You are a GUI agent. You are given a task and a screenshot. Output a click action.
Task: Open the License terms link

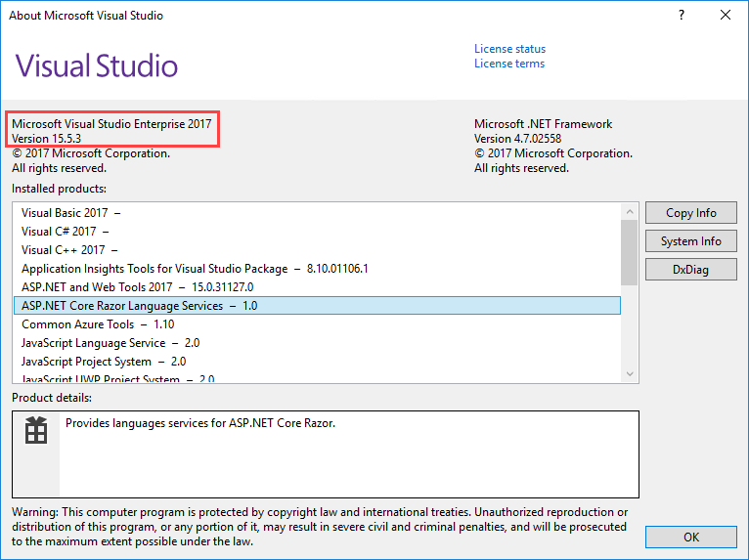click(x=509, y=64)
